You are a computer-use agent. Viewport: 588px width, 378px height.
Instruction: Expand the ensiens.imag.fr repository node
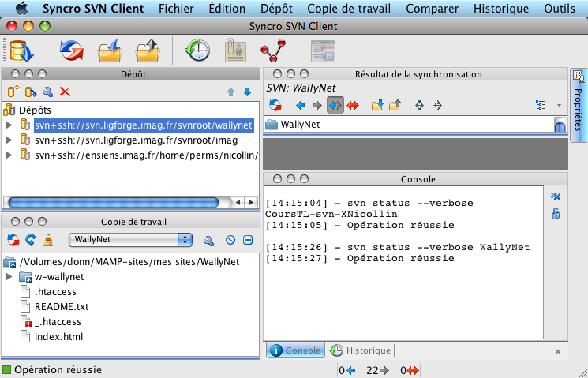(9, 155)
